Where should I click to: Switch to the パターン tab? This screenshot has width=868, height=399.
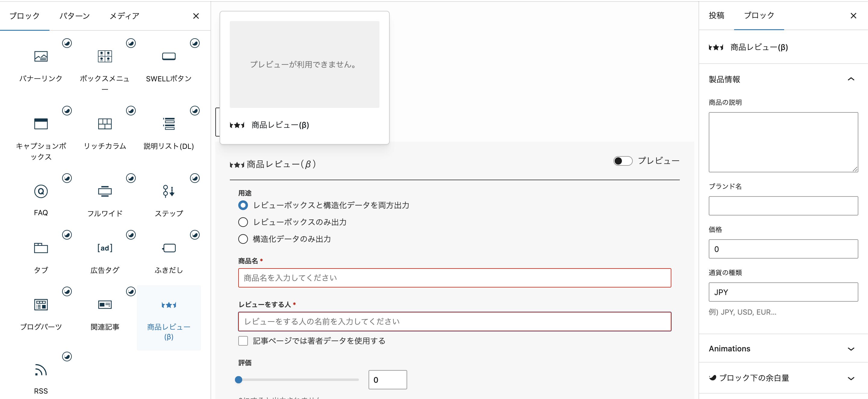point(74,16)
